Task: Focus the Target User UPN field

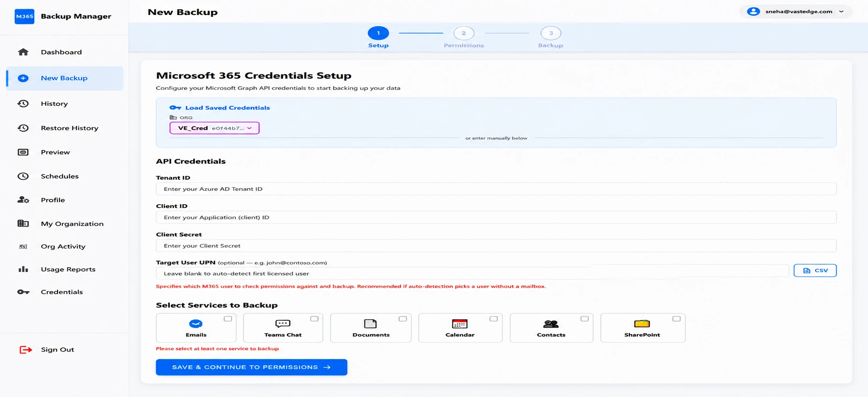Action: 473,273
